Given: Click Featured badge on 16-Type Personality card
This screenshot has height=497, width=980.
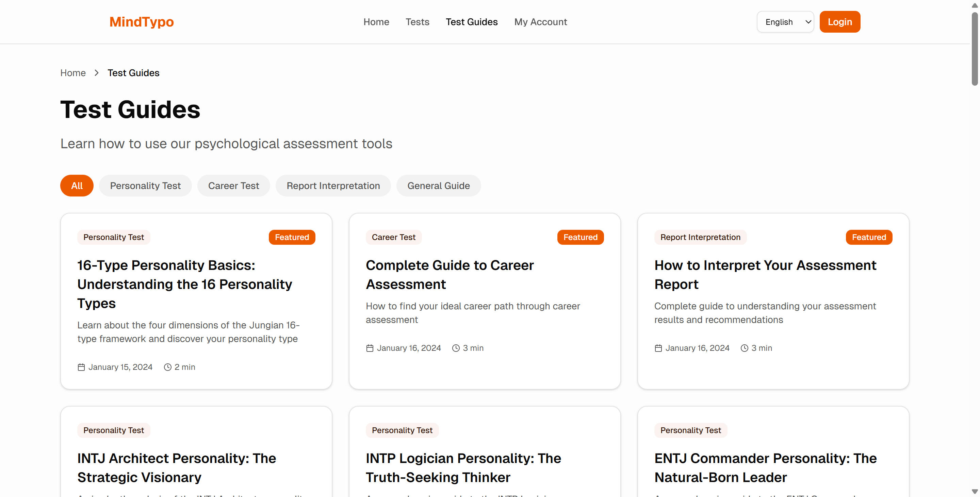Looking at the screenshot, I should click(292, 237).
